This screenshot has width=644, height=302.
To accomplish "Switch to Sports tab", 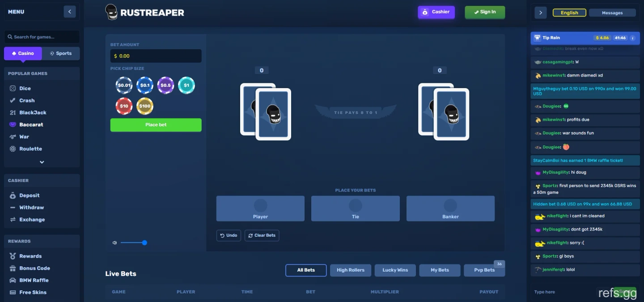I will coord(61,53).
